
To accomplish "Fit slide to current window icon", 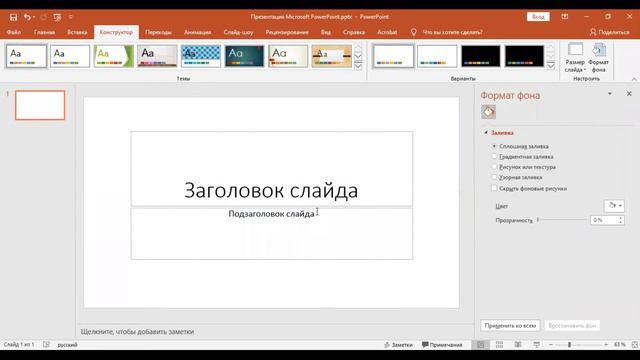I will (635, 345).
